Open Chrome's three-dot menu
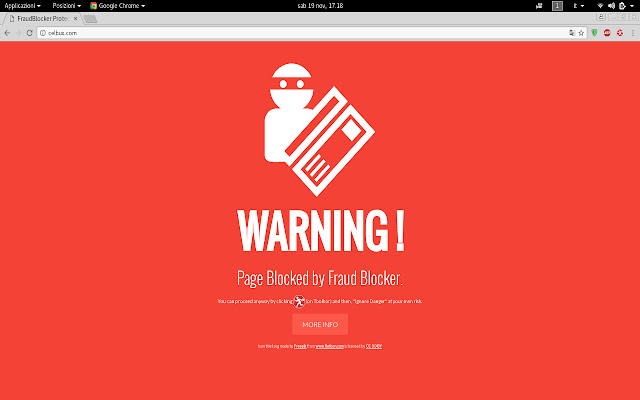 pyautogui.click(x=633, y=33)
